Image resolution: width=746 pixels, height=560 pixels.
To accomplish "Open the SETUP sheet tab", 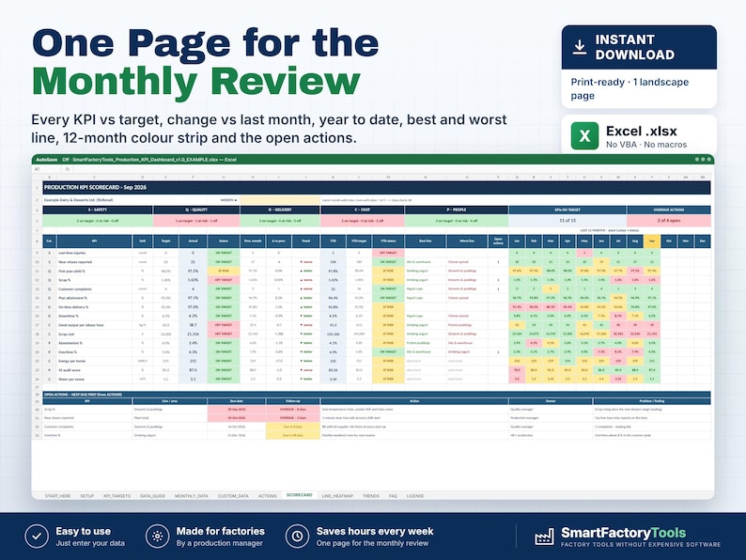I will [87, 496].
